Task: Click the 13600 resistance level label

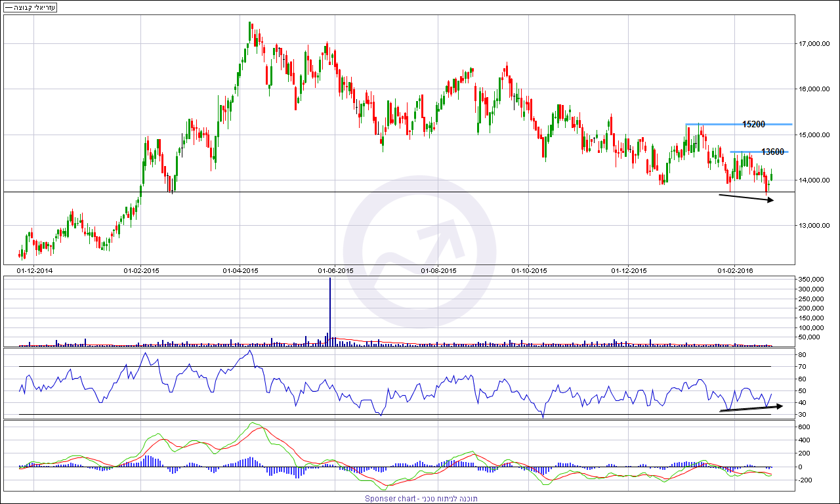Action: point(772,152)
